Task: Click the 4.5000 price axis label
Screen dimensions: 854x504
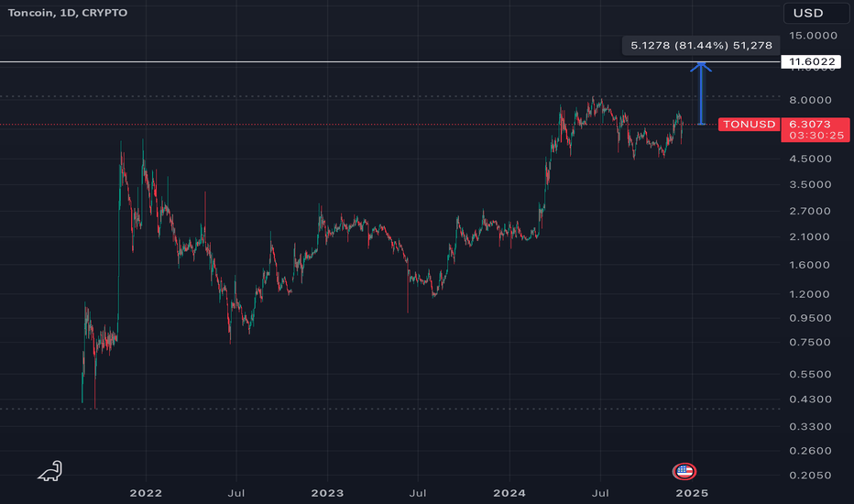Action: (810, 159)
